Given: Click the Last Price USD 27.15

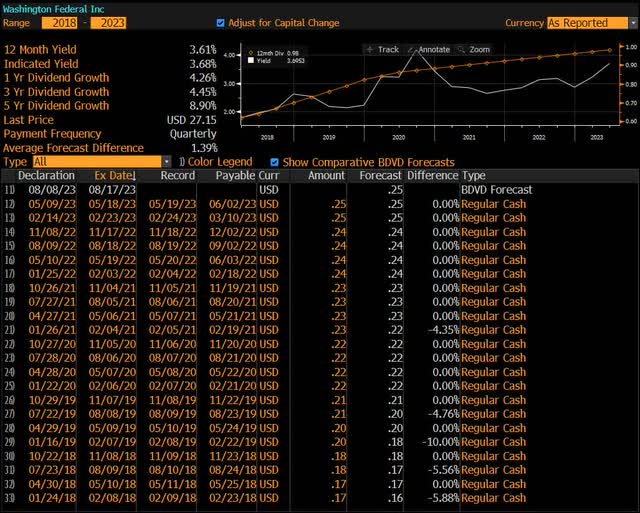Looking at the screenshot, I should (x=191, y=120).
